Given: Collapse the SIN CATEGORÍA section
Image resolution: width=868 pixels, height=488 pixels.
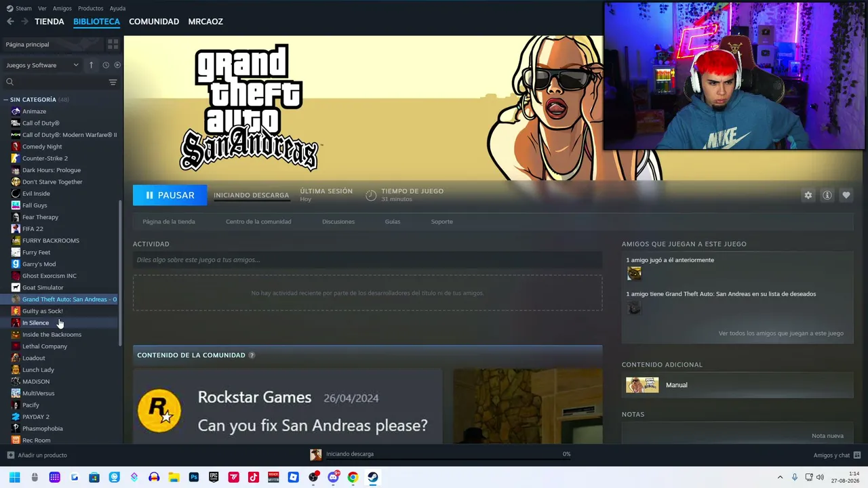Looking at the screenshot, I should pos(6,100).
